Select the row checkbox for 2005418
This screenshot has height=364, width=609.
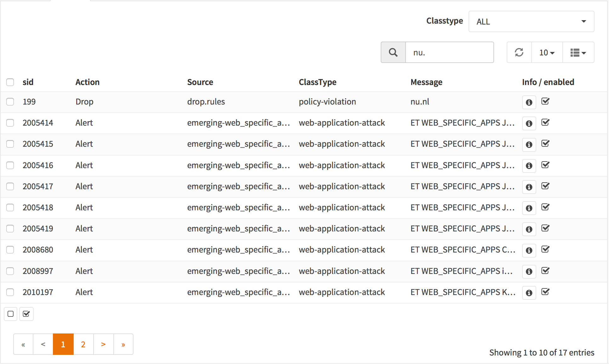[x=10, y=208]
